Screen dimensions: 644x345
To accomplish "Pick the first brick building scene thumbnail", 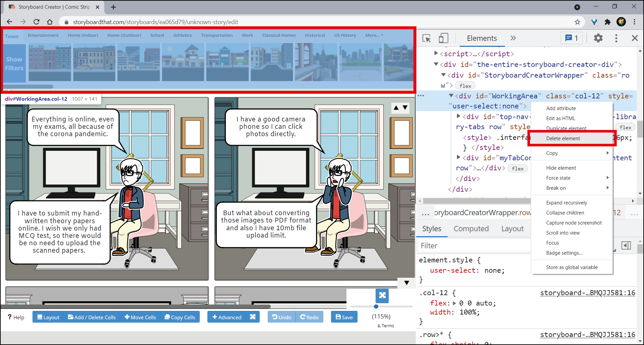I will point(50,62).
